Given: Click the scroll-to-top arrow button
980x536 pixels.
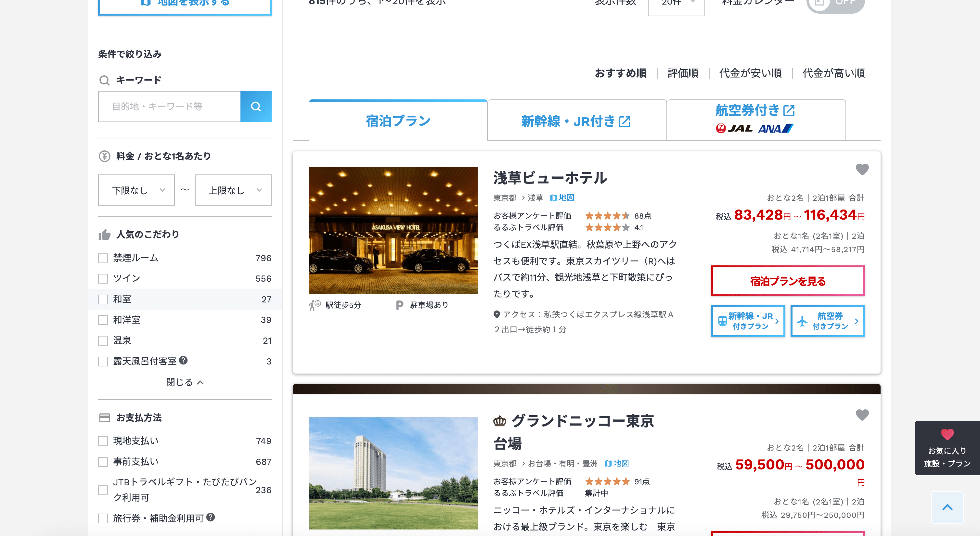Looking at the screenshot, I should click(x=947, y=507).
